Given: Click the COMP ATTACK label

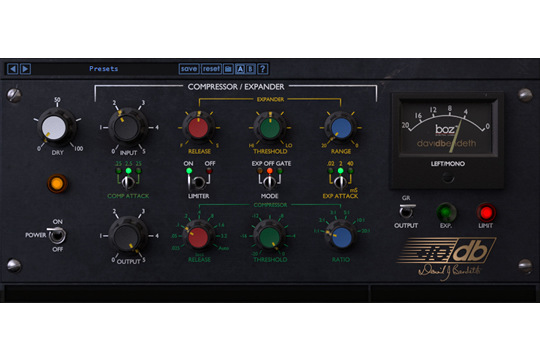Looking at the screenshot, I should click(128, 196).
